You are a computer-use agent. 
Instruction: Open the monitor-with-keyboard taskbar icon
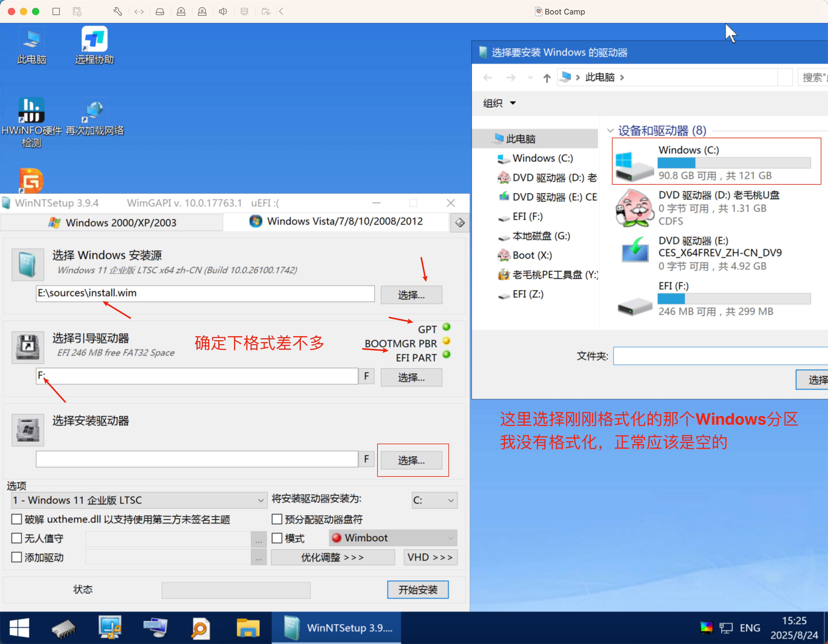[x=155, y=628]
